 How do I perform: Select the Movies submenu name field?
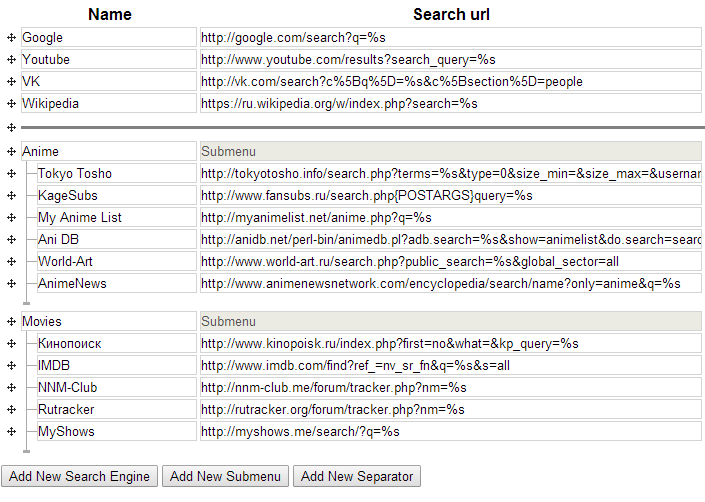(x=108, y=322)
